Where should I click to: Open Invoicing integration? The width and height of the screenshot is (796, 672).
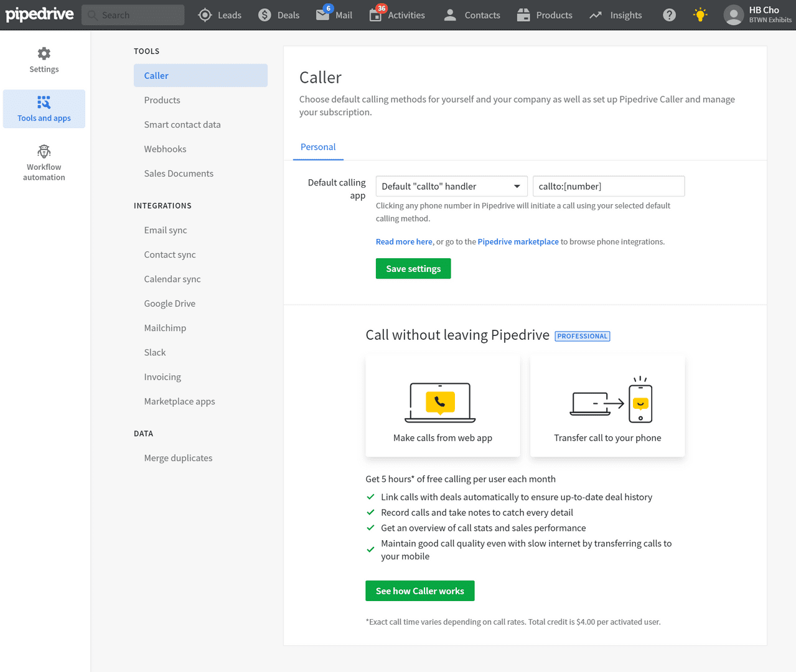coord(162,377)
